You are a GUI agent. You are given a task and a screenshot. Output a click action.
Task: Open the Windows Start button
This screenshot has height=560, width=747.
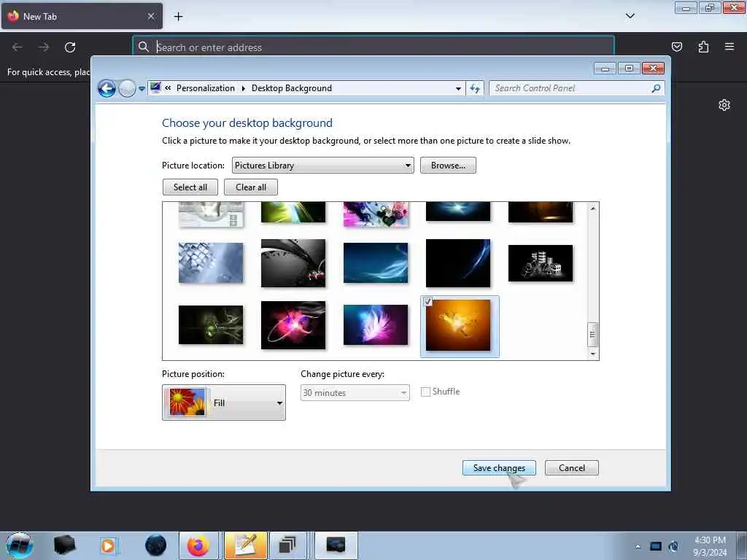click(19, 545)
